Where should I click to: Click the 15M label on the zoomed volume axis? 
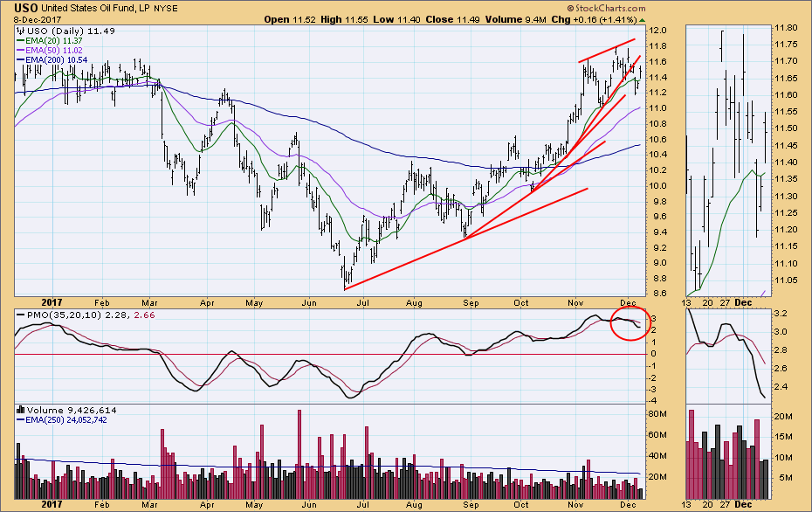(x=785, y=437)
